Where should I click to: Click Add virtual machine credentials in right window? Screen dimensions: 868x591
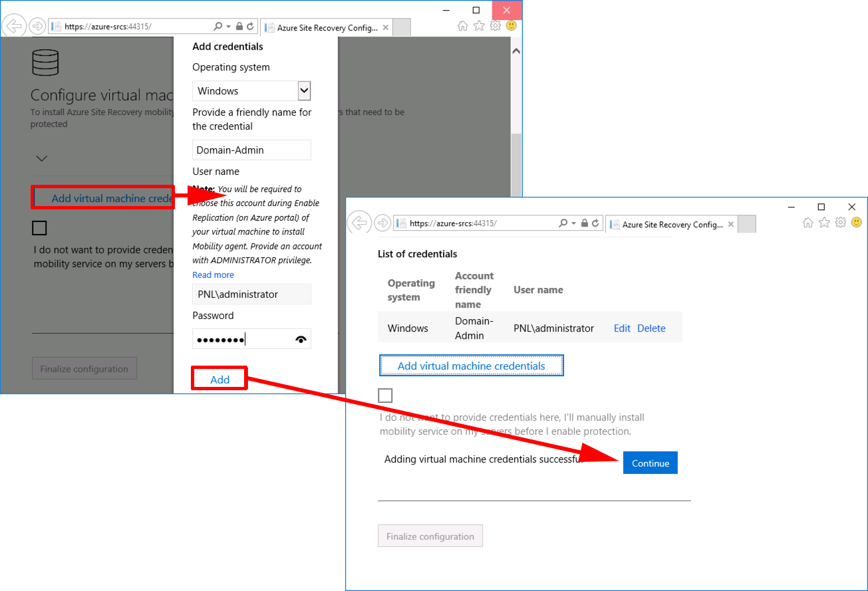pyautogui.click(x=472, y=366)
